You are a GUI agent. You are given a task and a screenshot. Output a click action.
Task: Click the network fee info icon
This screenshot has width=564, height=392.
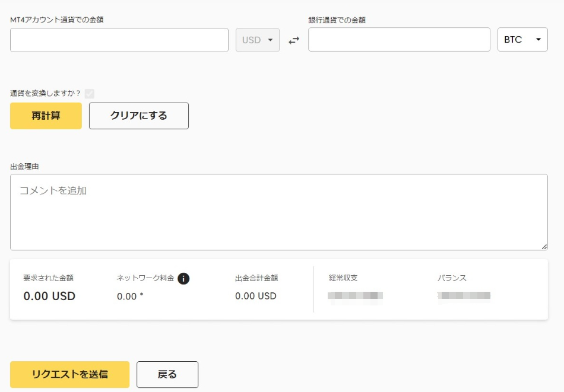183,278
